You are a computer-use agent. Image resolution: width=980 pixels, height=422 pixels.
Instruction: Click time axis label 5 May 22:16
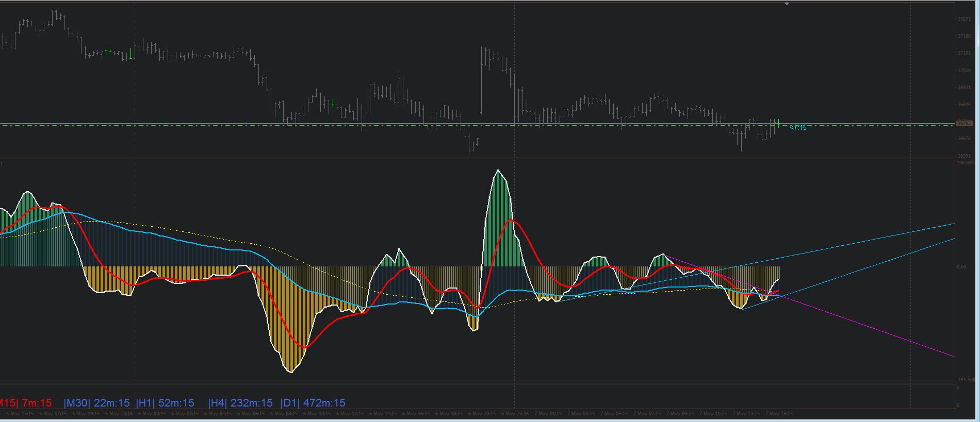point(119,414)
